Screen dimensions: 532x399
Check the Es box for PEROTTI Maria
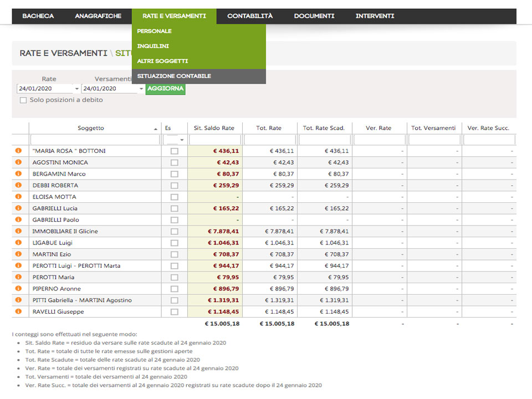(x=175, y=277)
